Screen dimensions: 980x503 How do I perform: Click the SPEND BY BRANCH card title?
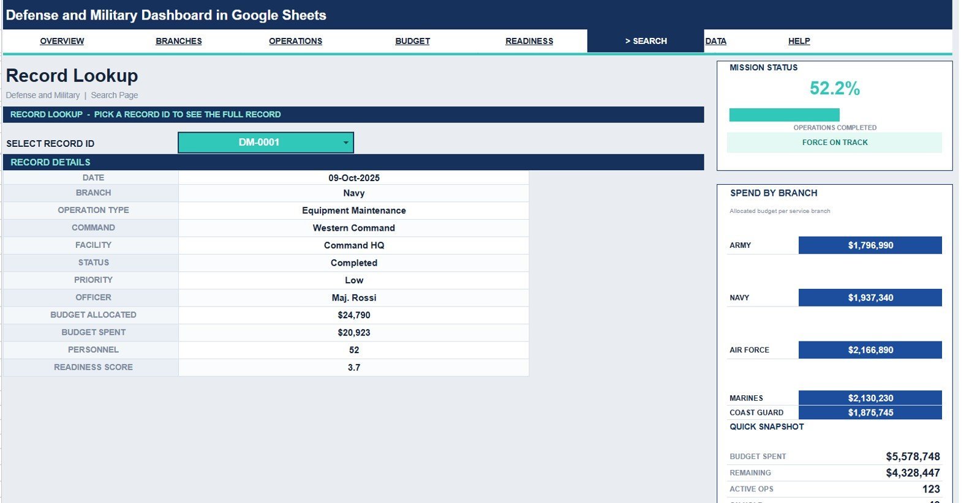pyautogui.click(x=774, y=193)
